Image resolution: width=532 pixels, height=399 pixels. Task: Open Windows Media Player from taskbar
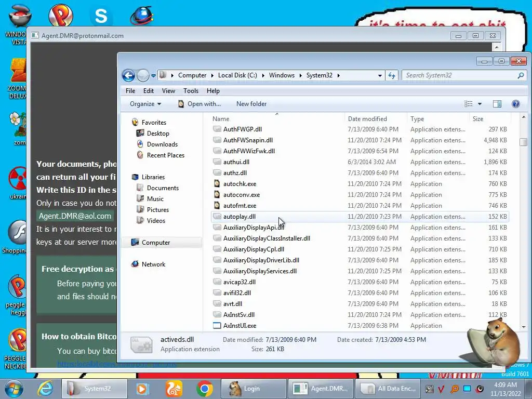[x=143, y=389]
